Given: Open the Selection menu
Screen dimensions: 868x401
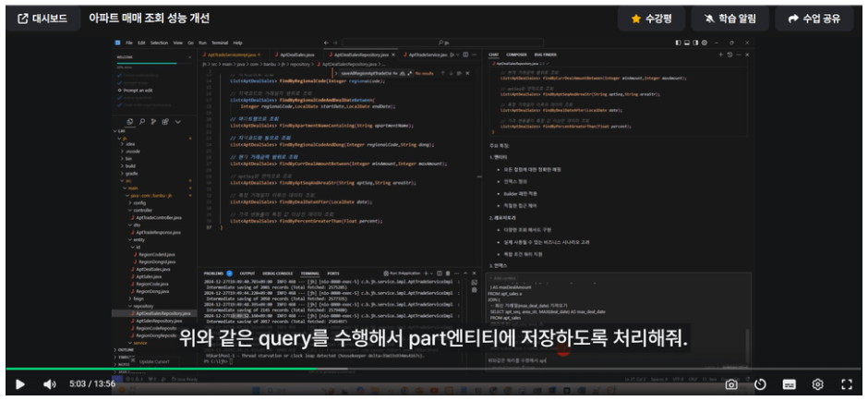Looking at the screenshot, I should click(159, 43).
